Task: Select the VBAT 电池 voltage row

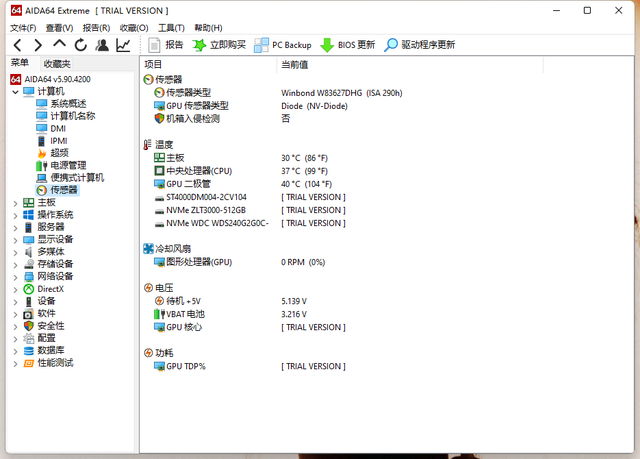Action: 231,314
